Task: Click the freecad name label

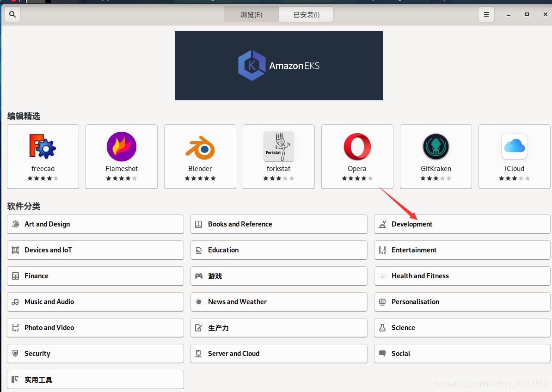Action: click(x=43, y=169)
